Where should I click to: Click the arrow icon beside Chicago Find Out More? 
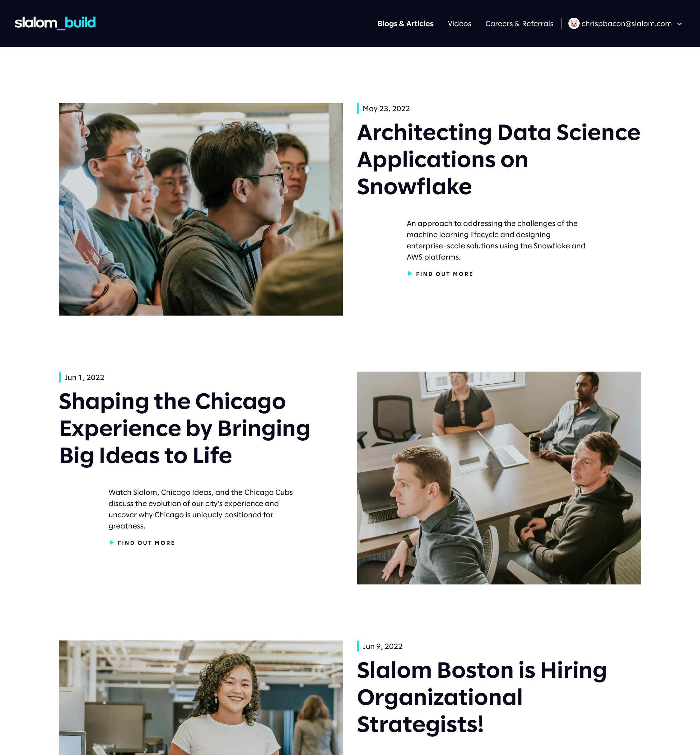pos(111,542)
